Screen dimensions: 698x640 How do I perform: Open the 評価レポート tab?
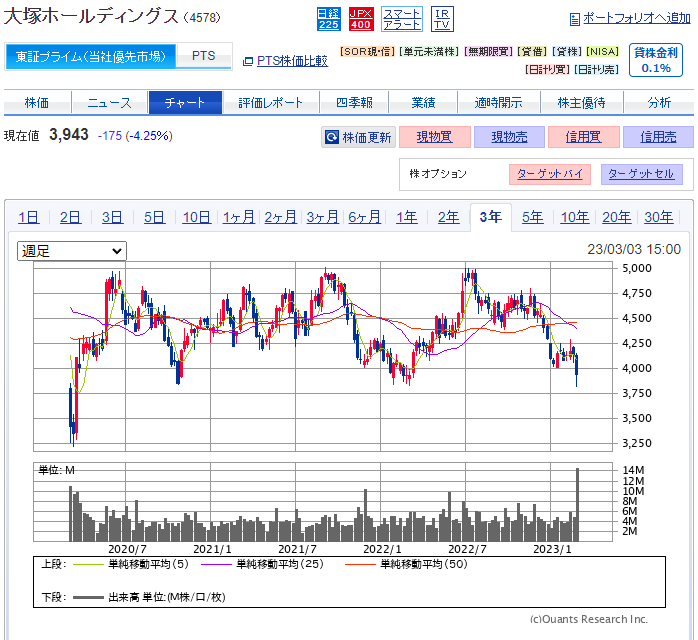pyautogui.click(x=271, y=103)
